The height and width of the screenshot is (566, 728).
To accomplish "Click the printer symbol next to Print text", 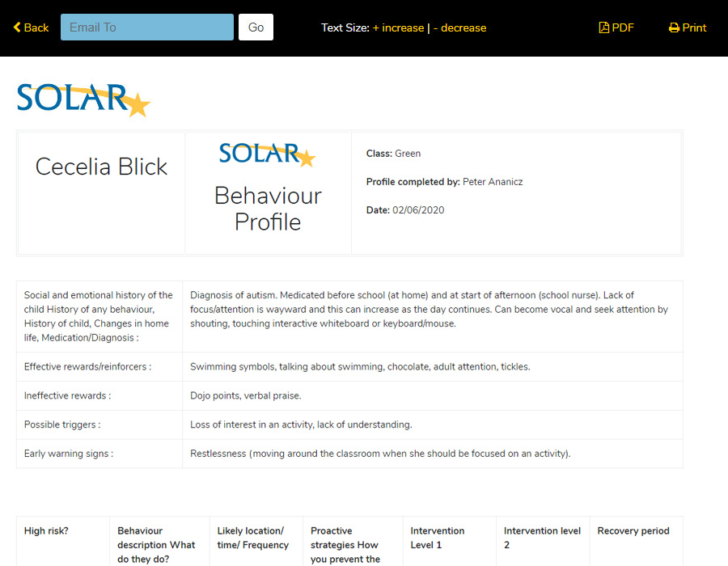I will pos(674,27).
